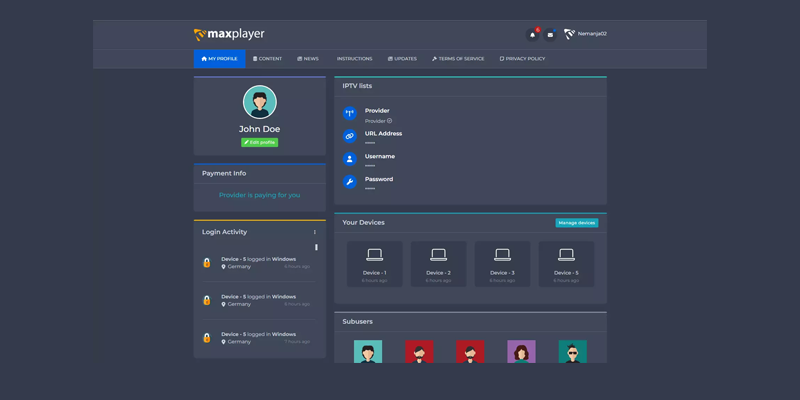Image resolution: width=800 pixels, height=400 pixels.
Task: Open the notifications bell icon
Action: pos(532,35)
